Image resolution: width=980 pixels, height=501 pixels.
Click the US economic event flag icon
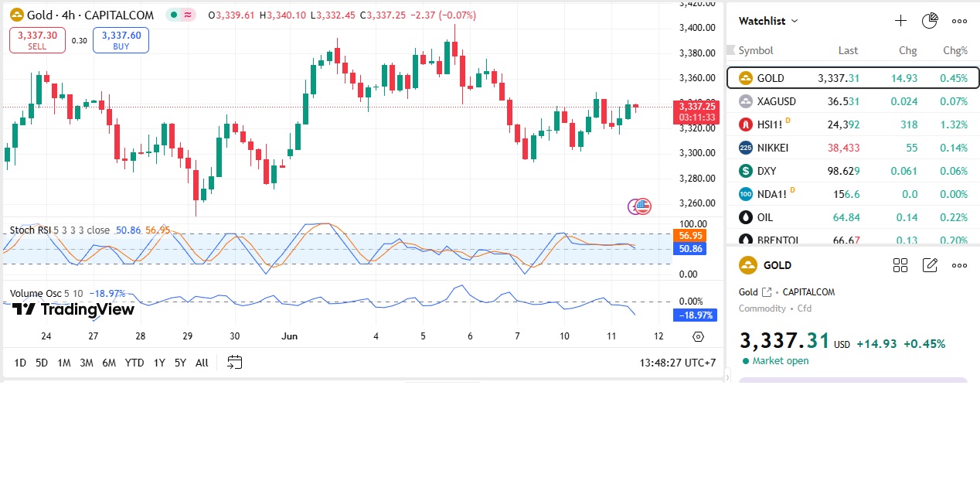pyautogui.click(x=643, y=206)
